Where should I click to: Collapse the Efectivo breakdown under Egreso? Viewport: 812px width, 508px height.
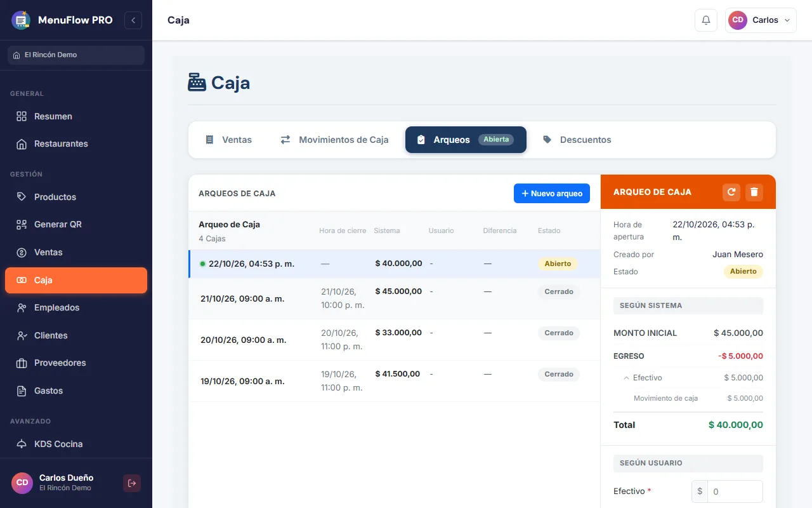pyautogui.click(x=627, y=378)
